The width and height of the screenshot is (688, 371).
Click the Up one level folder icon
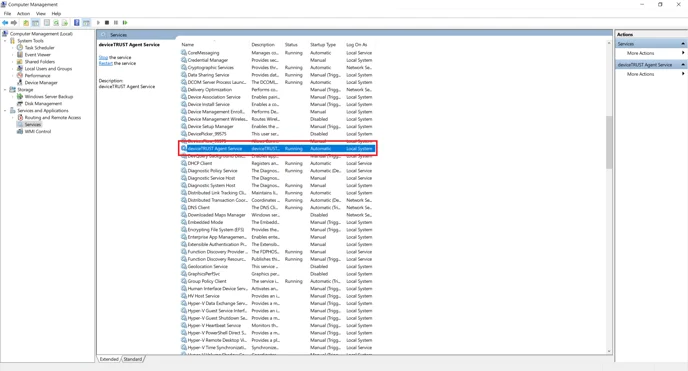pos(26,23)
